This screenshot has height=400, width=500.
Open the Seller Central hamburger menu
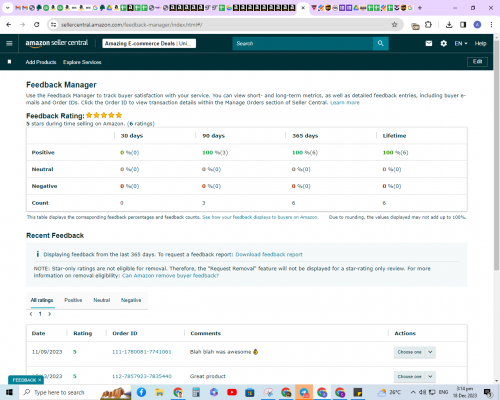(x=9, y=43)
